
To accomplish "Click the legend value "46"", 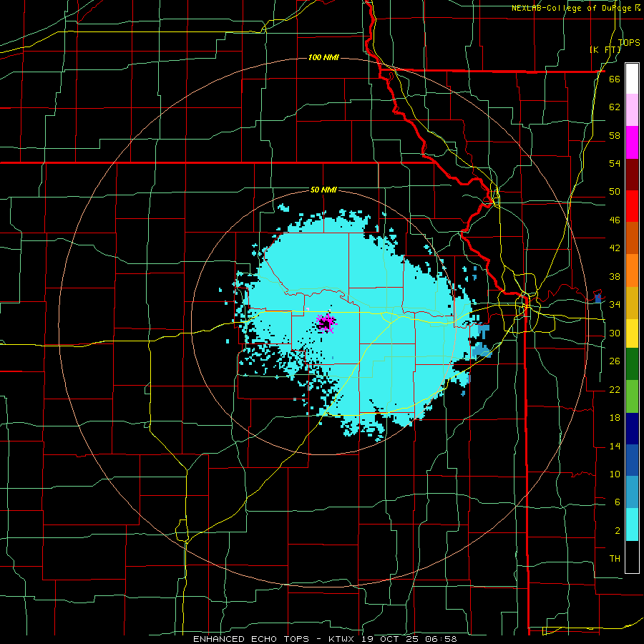I will coord(615,220).
